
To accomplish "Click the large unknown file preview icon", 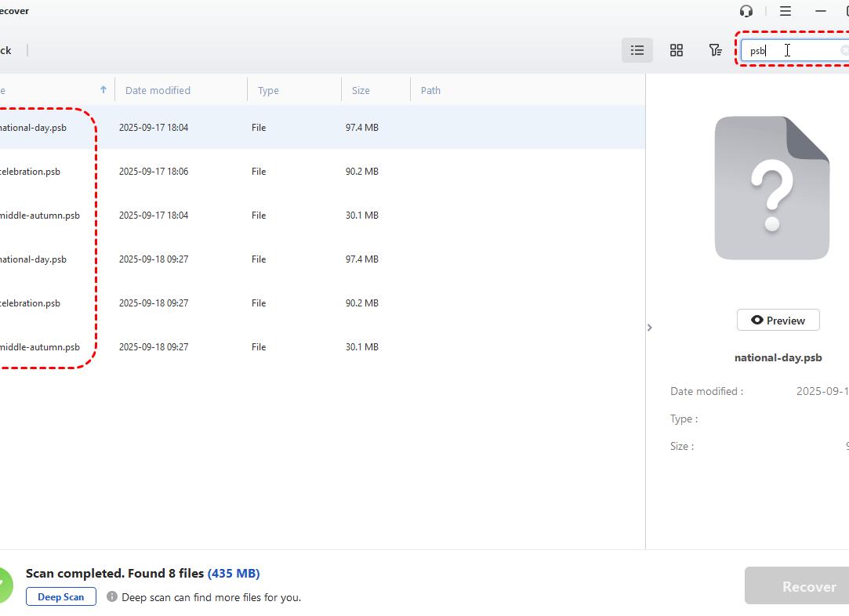I will (x=771, y=188).
